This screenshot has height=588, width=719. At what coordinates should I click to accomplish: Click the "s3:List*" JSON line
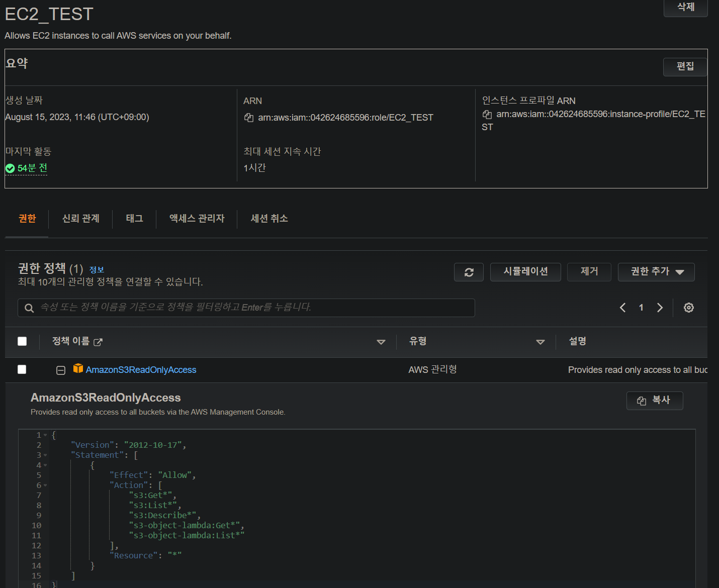coord(155,506)
